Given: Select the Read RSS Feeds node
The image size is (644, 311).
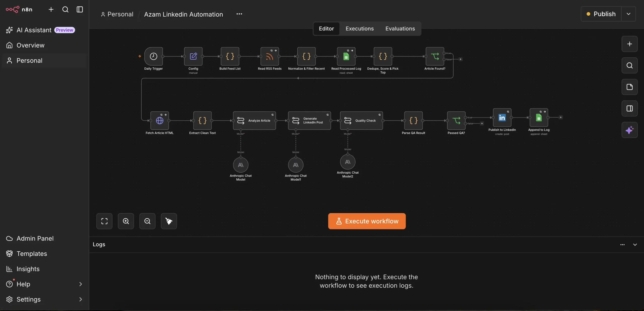Looking at the screenshot, I should coord(270,56).
